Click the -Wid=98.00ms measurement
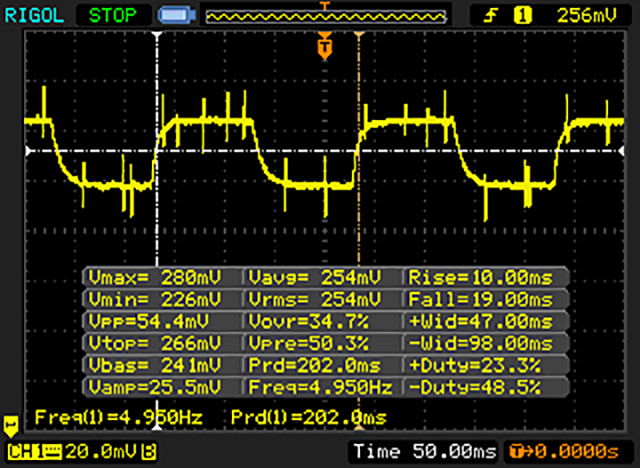This screenshot has height=468, width=640. click(x=480, y=344)
